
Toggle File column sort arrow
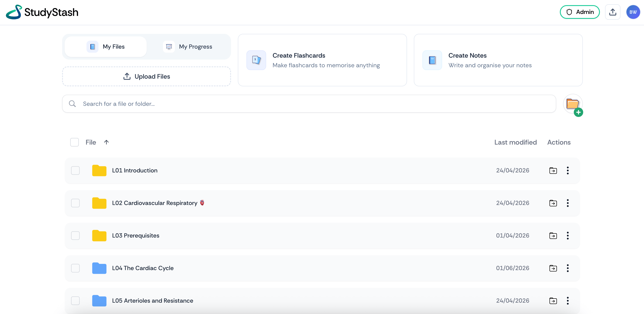(x=106, y=142)
